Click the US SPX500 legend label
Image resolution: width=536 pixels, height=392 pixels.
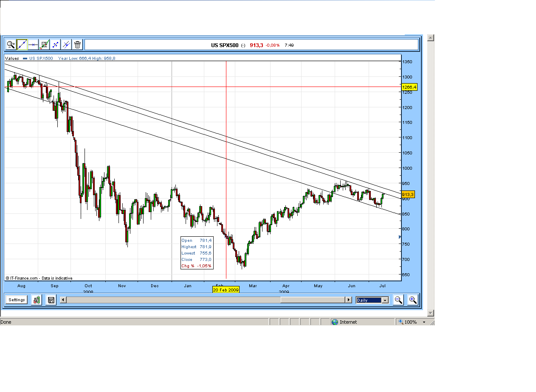(41, 59)
